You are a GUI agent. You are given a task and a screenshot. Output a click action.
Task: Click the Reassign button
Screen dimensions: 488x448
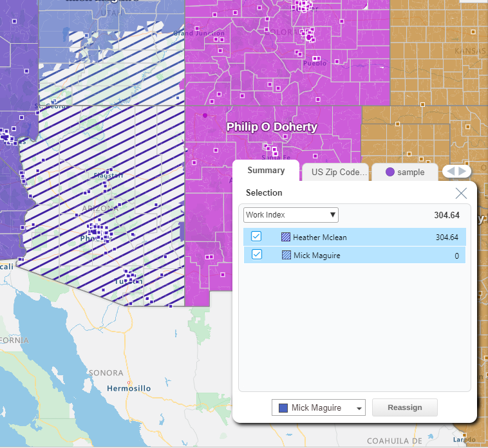(404, 407)
